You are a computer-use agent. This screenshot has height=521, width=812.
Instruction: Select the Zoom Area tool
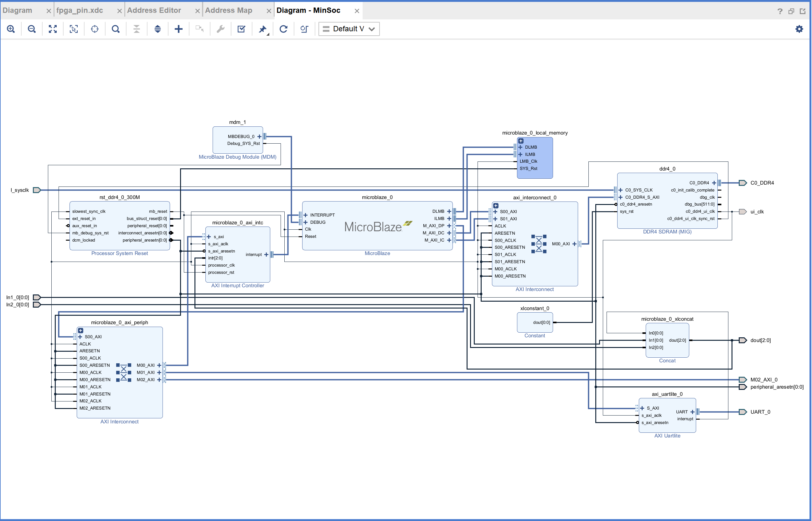[x=74, y=29]
